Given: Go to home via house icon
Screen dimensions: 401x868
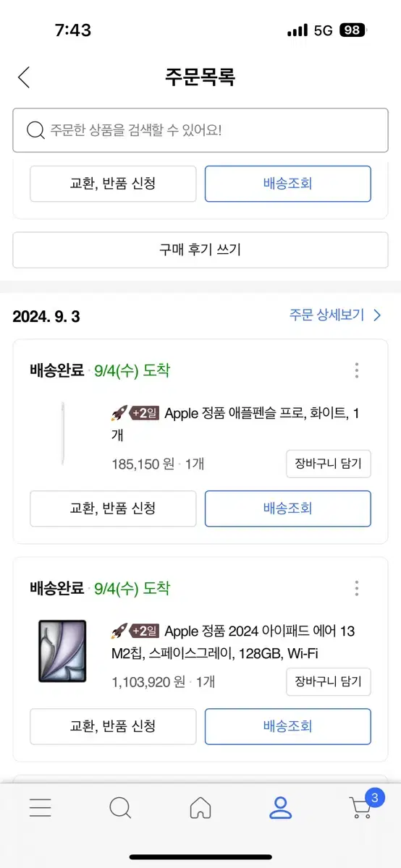Looking at the screenshot, I should (200, 807).
